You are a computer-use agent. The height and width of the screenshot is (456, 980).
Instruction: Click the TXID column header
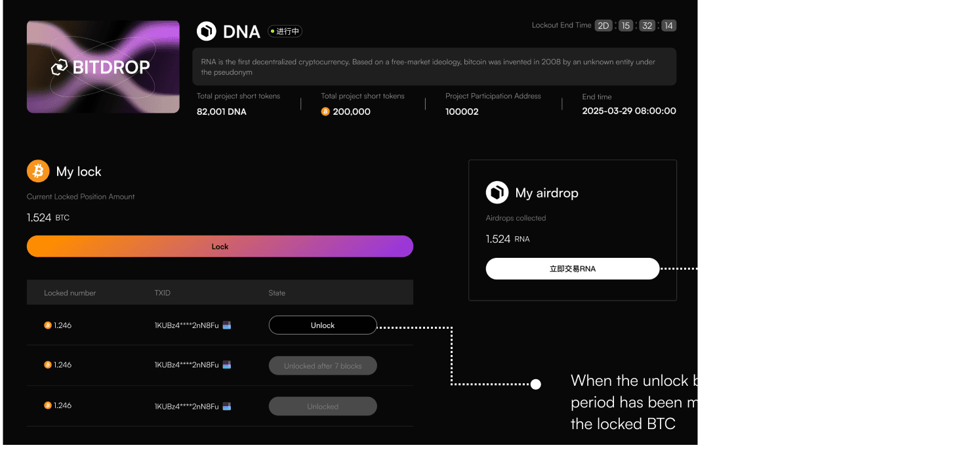pos(163,293)
